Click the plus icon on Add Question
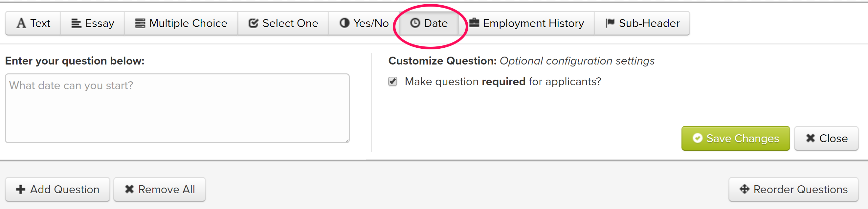Image resolution: width=868 pixels, height=209 pixels. [x=21, y=189]
